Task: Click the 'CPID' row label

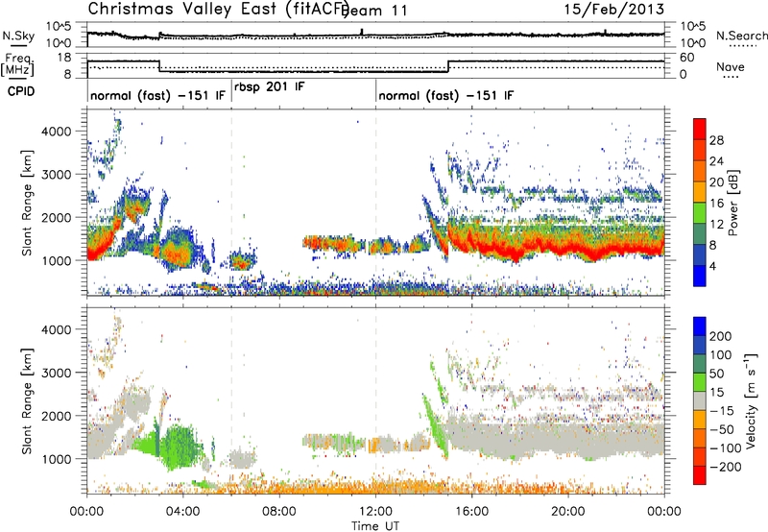Action: click(21, 91)
